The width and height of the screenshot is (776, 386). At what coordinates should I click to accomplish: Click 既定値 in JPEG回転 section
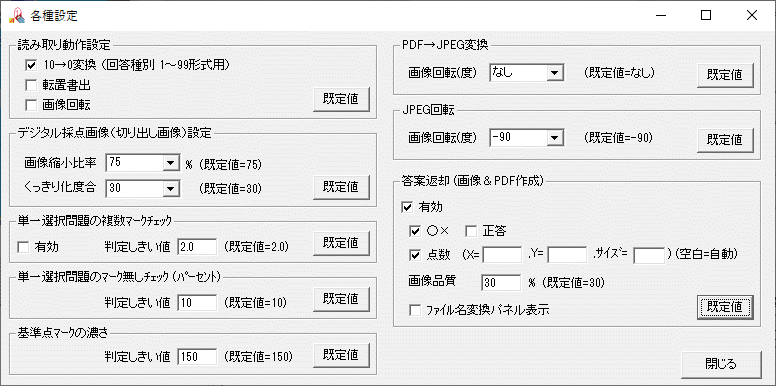[726, 140]
